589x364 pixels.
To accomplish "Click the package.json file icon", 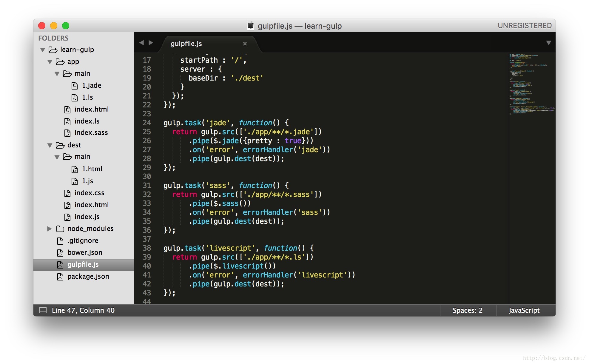I will (60, 277).
